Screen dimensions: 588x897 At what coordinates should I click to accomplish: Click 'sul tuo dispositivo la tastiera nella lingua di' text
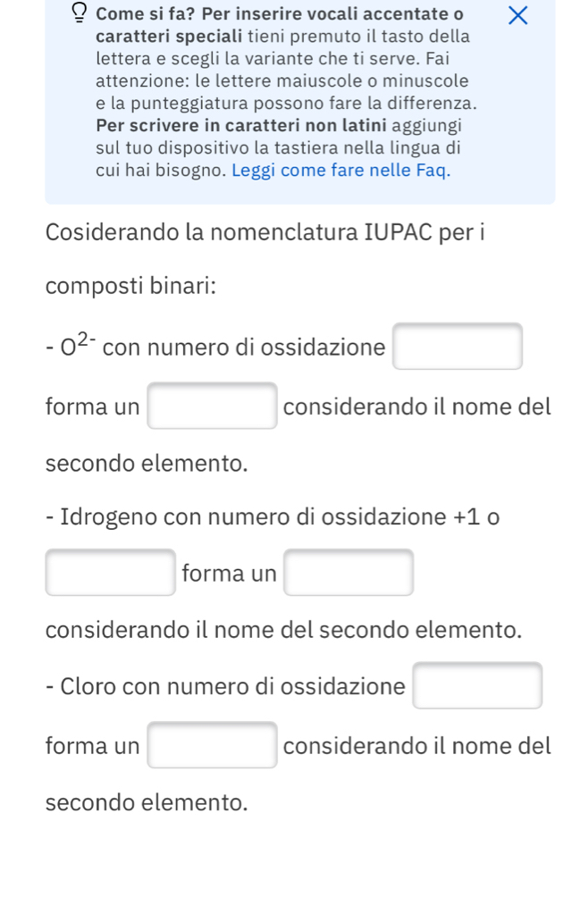[278, 147]
